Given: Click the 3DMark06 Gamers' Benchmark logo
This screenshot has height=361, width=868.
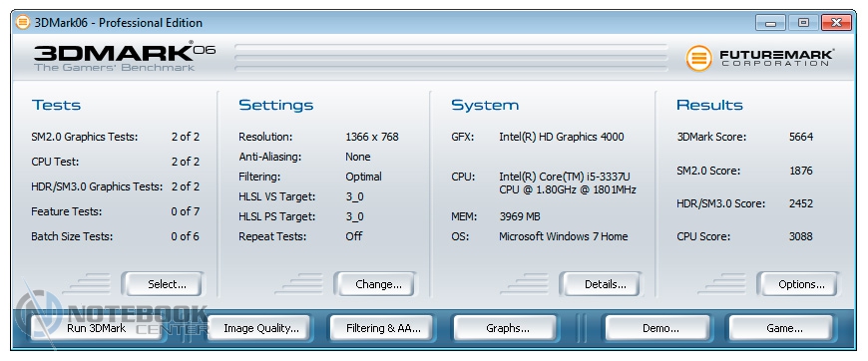Looking at the screenshot, I should click(x=125, y=56).
